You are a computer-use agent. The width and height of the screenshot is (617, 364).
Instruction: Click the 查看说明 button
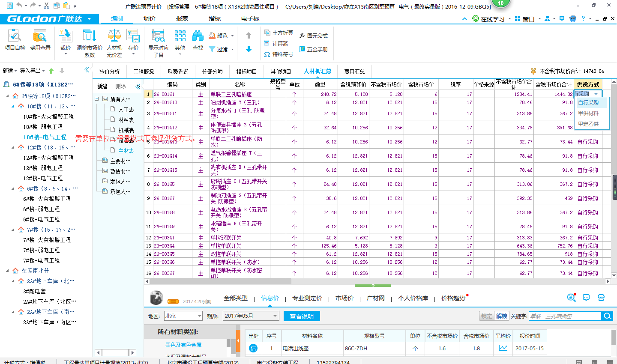click(x=302, y=316)
